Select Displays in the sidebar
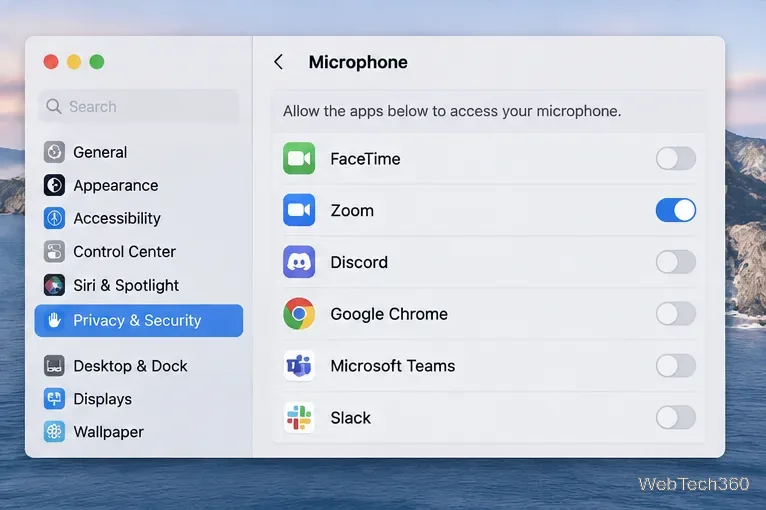 [x=139, y=399]
